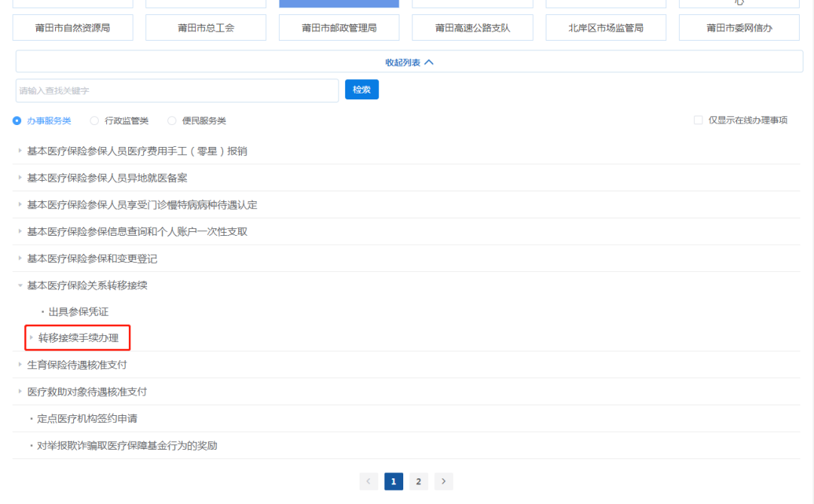The image size is (814, 504).
Task: Choose 莆田市自然资源局 department
Action: 73,28
